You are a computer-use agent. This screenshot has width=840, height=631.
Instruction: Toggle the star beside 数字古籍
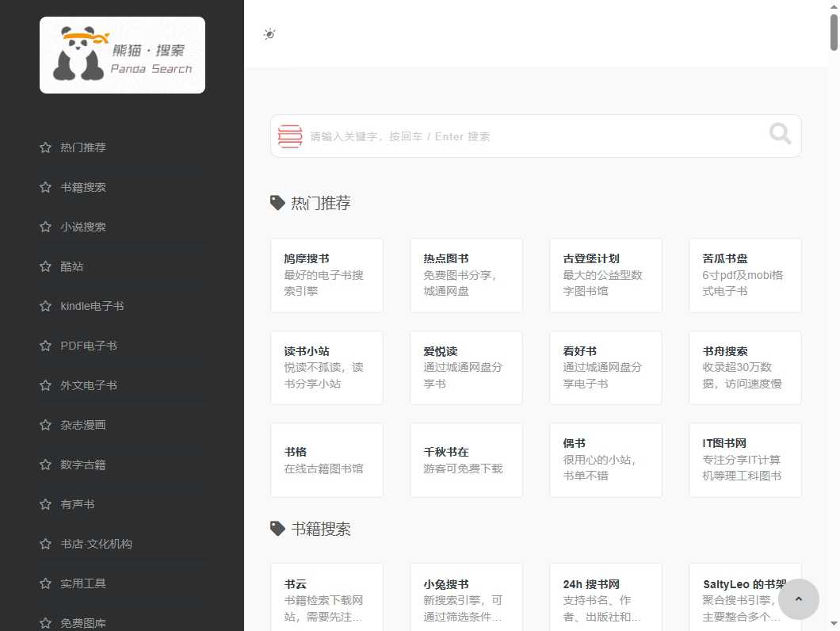pos(45,465)
